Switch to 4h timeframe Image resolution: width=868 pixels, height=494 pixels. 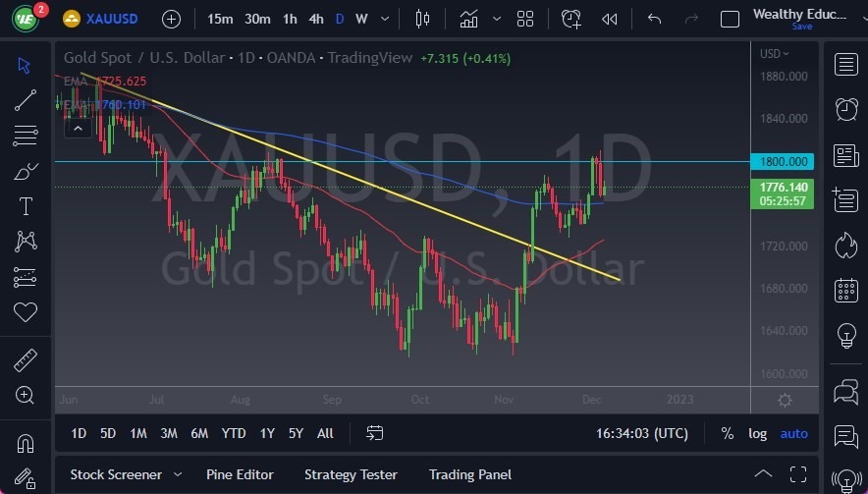[x=316, y=19]
